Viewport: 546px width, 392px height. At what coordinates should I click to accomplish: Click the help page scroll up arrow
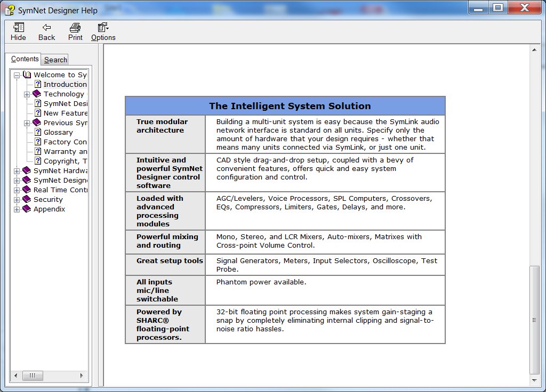pyautogui.click(x=534, y=50)
